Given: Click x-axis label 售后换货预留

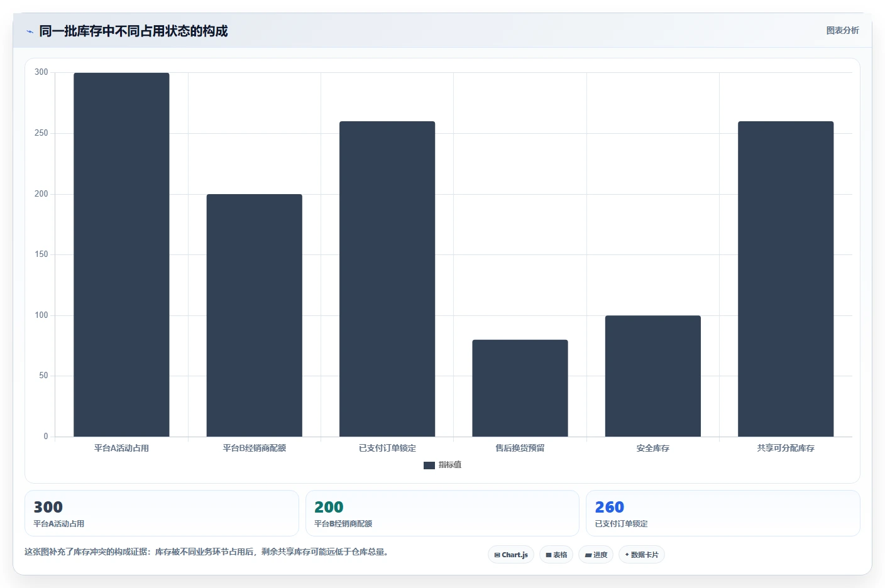Looking at the screenshot, I should 520,448.
